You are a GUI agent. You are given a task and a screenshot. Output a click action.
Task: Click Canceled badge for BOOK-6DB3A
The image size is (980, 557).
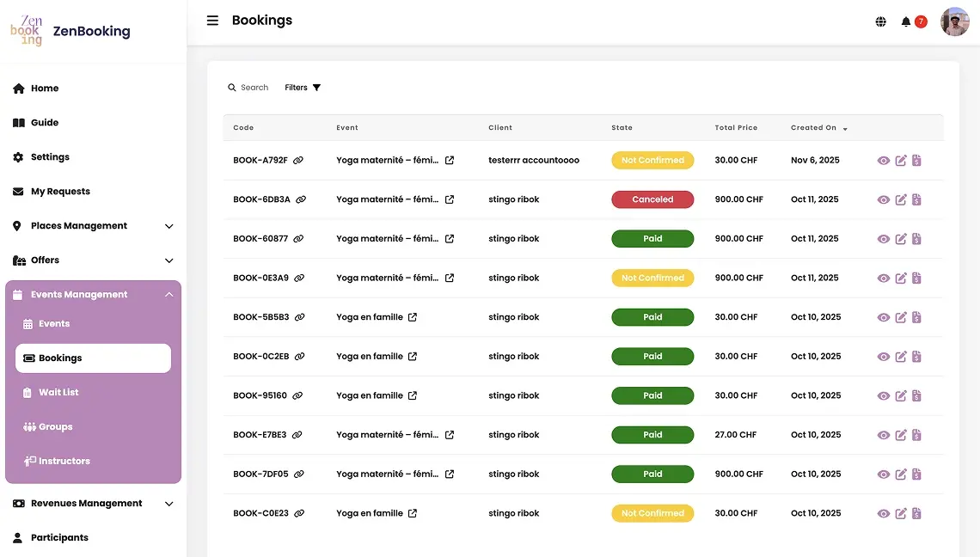coord(652,199)
